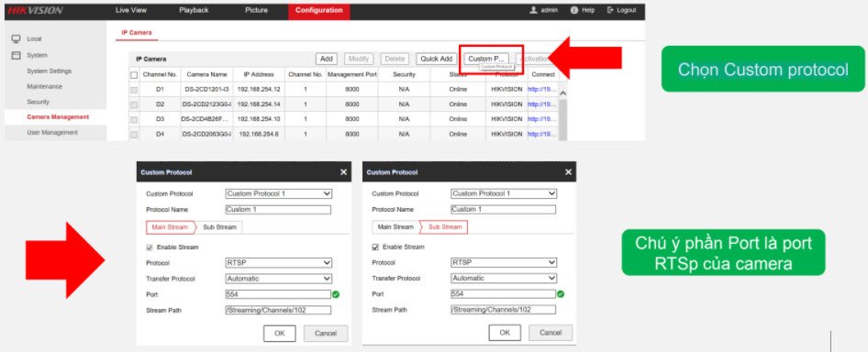Open the Transfer Protocol Automatic dropdown in left dialog
868x352 pixels.
point(279,279)
